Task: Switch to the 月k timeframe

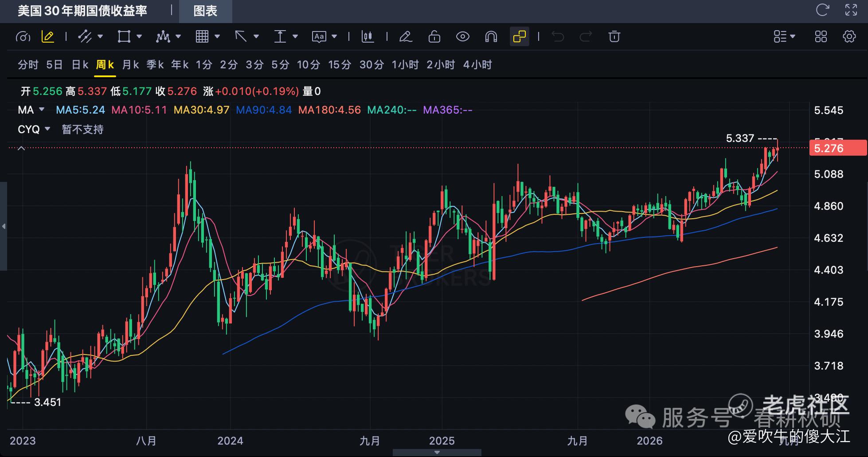Action: click(x=131, y=65)
